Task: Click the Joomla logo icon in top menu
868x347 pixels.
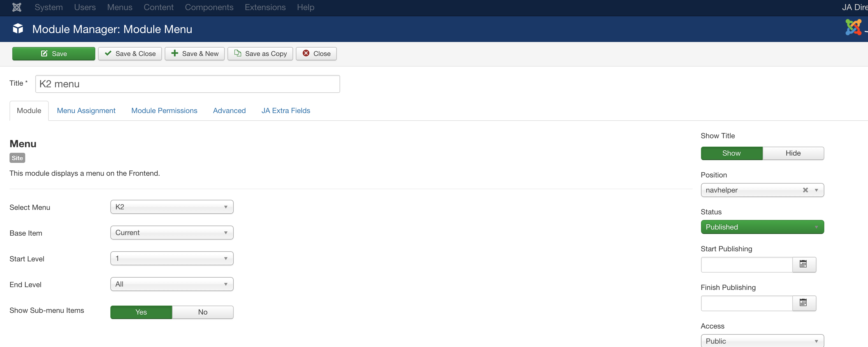Action: [x=17, y=7]
